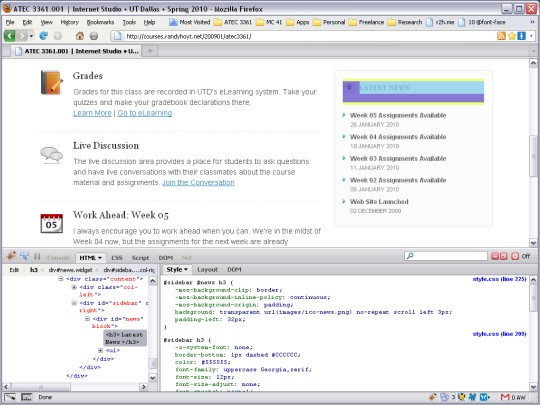Open the address bar history dropdown

tap(531, 36)
